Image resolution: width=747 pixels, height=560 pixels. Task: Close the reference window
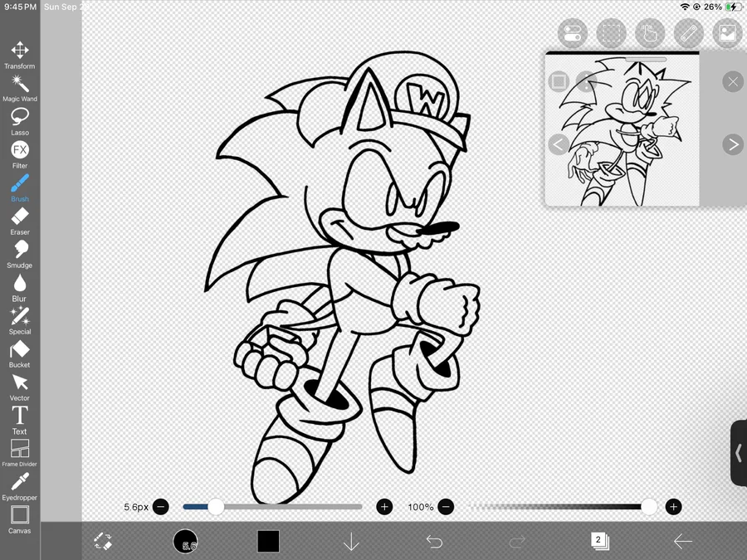point(733,82)
